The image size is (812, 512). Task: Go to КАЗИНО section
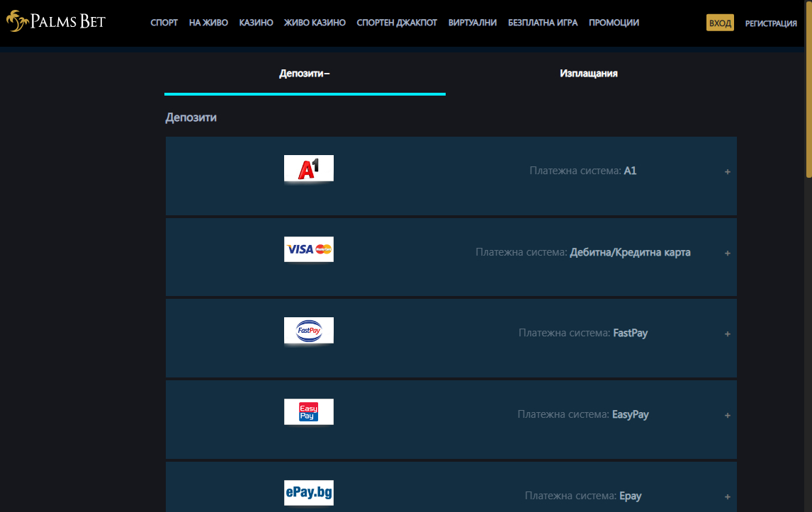[x=256, y=23]
